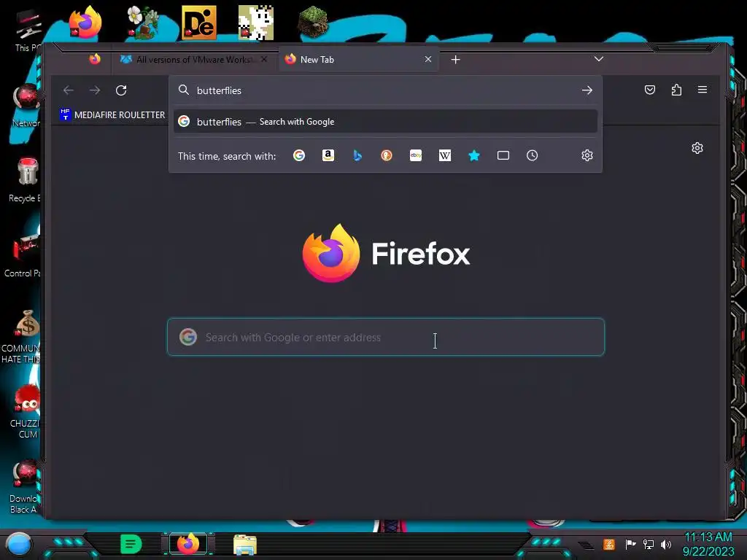This screenshot has height=560, width=747.
Task: Open Pocket save icon in the toolbar
Action: click(x=650, y=90)
